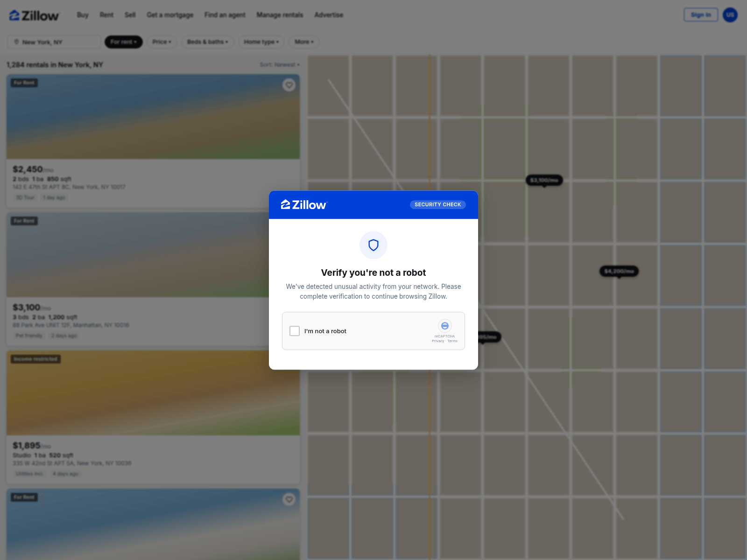Click the Sign in button
This screenshot has height=560, width=747.
tap(701, 15)
